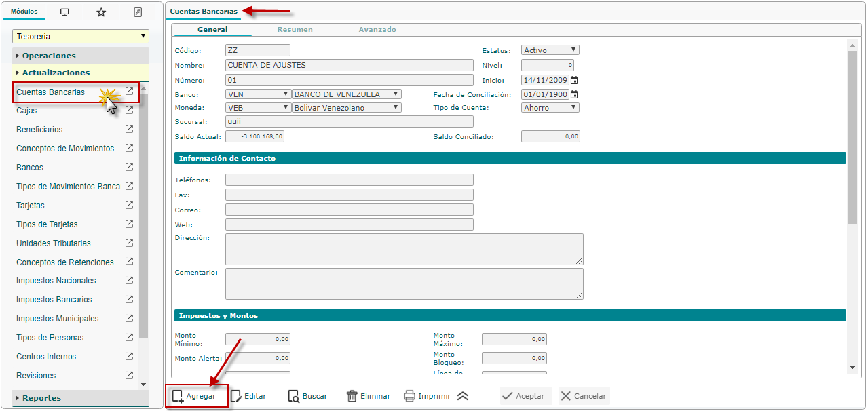
Task: Click the form scrollbar down arrow
Action: (852, 368)
